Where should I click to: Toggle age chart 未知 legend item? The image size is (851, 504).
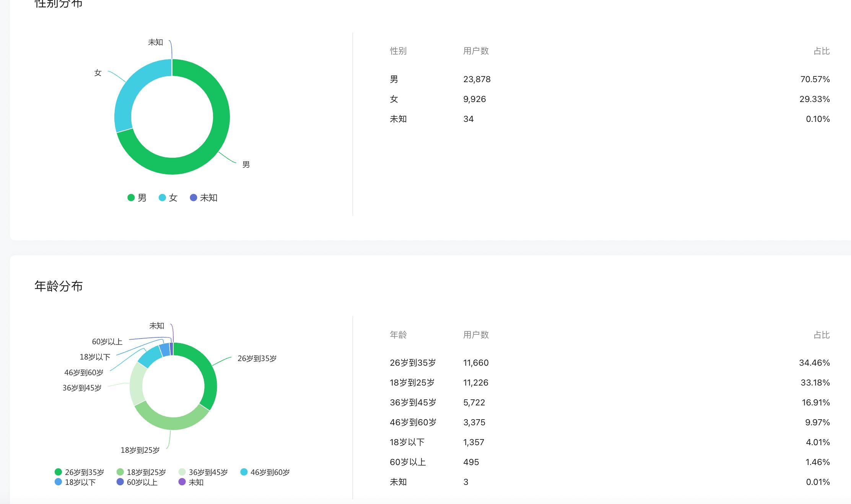pos(191,482)
